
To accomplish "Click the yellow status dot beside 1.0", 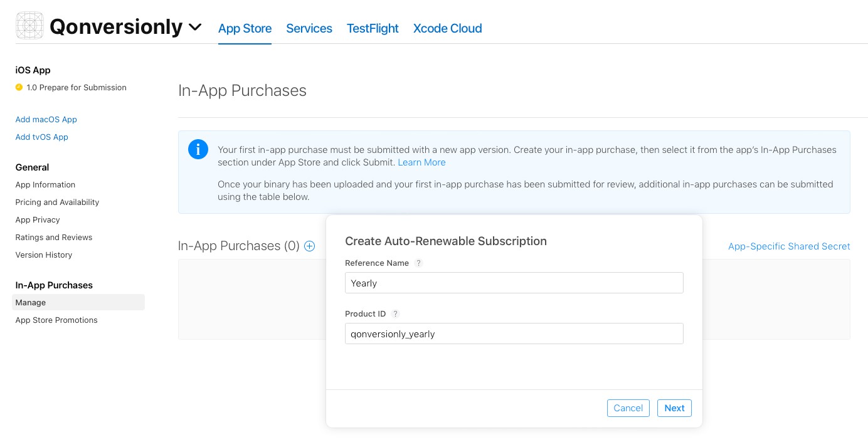I will click(x=18, y=88).
